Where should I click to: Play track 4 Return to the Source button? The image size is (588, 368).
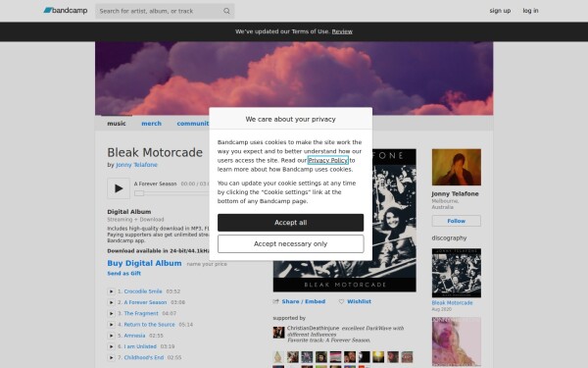point(112,325)
